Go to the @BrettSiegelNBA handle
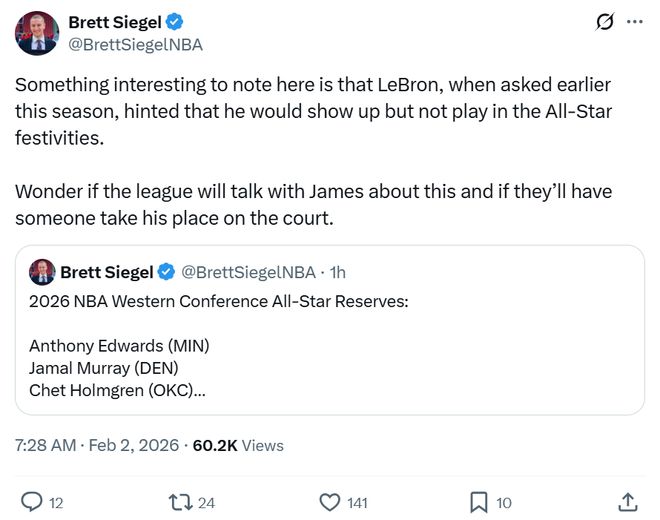This screenshot has width=660, height=520. coord(135,45)
